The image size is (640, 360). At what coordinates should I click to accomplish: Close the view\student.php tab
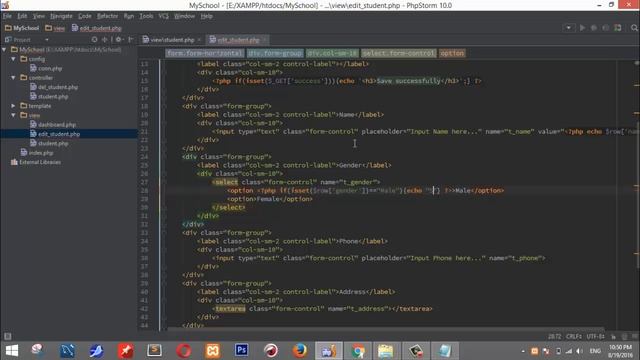tap(199, 40)
